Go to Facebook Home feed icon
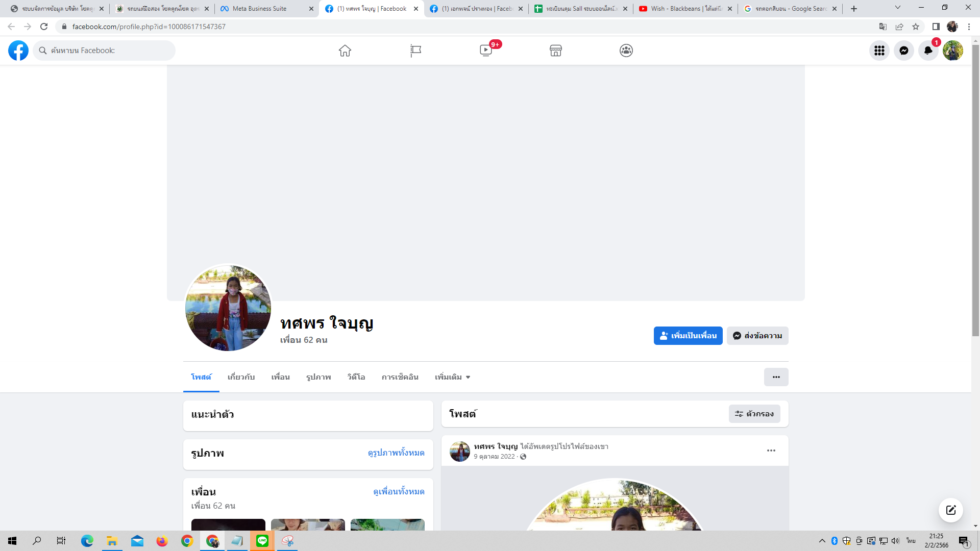This screenshot has height=551, width=980. tap(345, 51)
